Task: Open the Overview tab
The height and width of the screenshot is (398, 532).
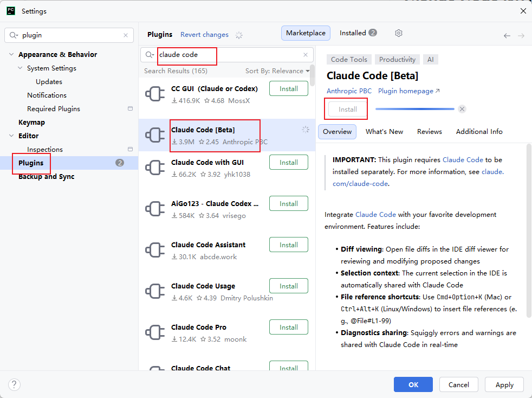Action: tap(337, 132)
